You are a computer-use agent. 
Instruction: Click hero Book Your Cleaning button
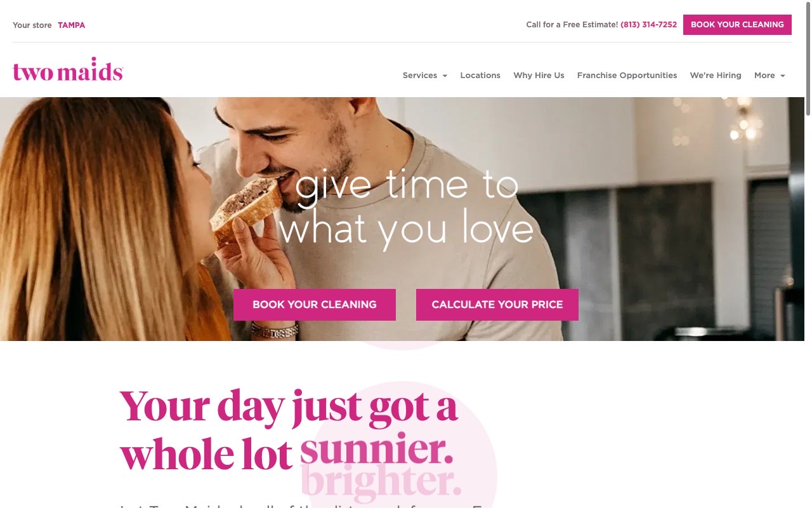[315, 305]
